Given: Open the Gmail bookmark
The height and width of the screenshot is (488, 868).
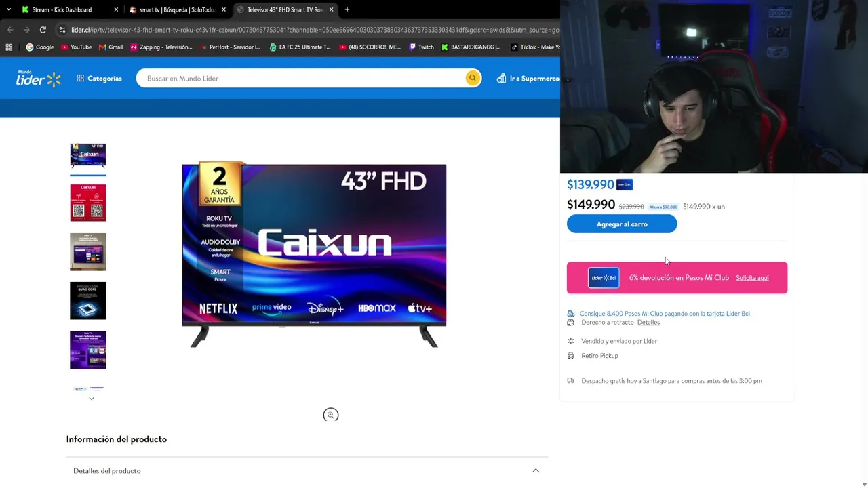Looking at the screenshot, I should click(111, 47).
